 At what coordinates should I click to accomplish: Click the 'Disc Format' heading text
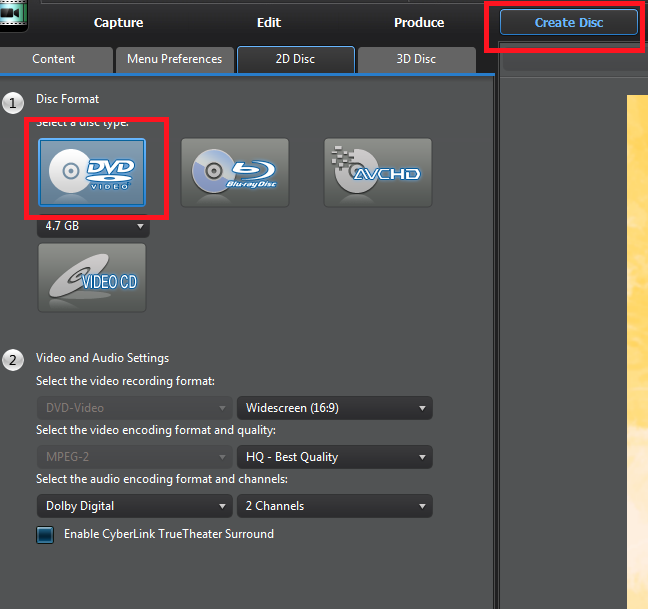[x=67, y=99]
